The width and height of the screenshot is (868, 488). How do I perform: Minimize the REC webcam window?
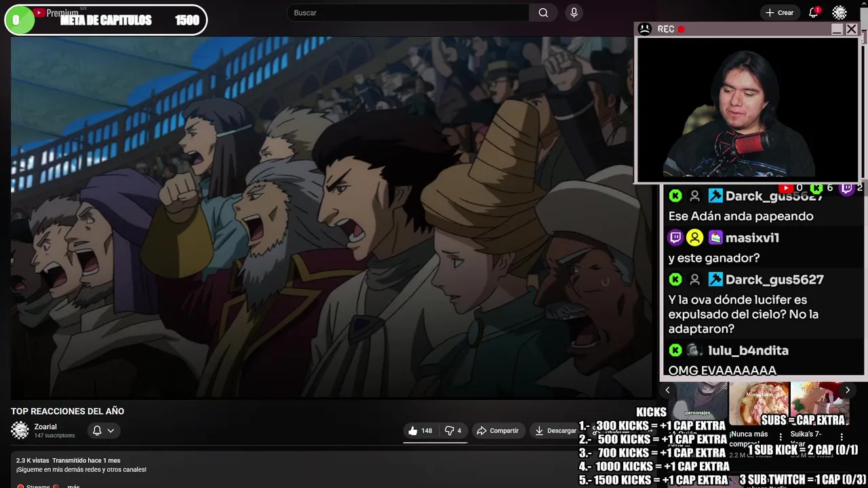836,29
